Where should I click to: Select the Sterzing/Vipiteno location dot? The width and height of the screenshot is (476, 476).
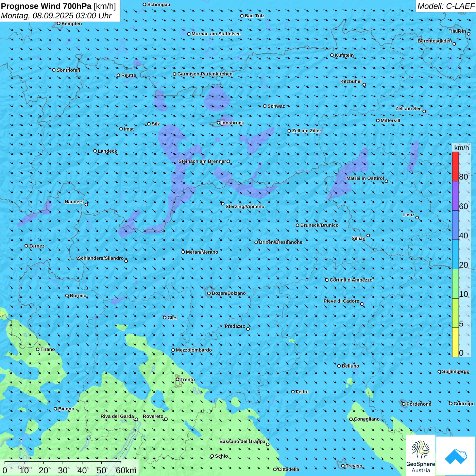(223, 204)
